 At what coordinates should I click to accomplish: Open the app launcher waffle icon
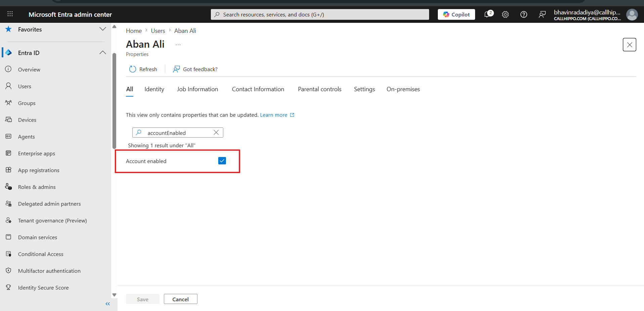tap(10, 14)
